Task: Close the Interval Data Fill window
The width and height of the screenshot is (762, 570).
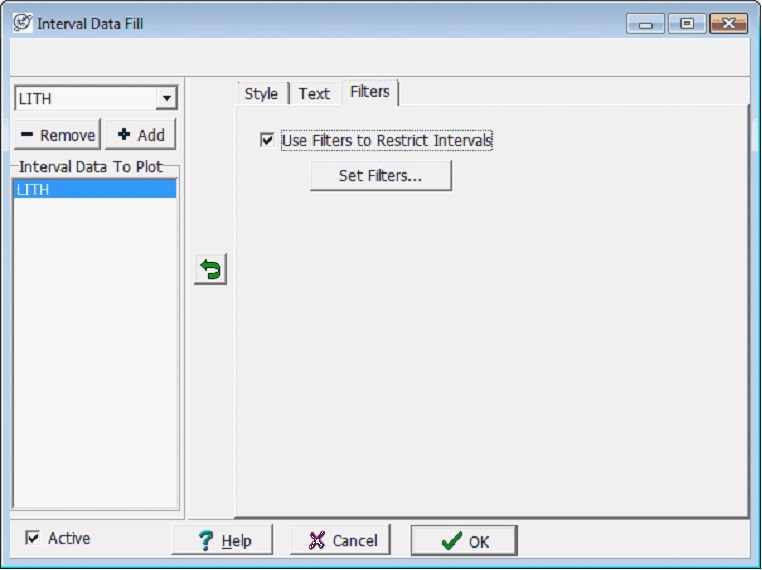Action: [728, 23]
